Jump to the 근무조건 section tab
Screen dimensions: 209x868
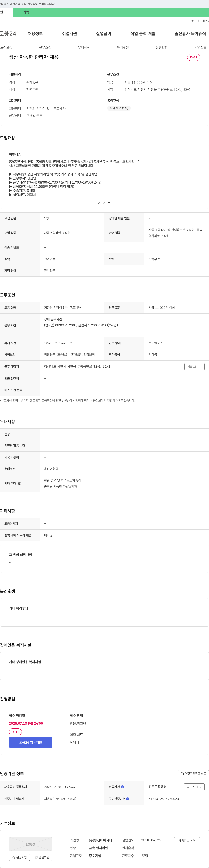45,47
